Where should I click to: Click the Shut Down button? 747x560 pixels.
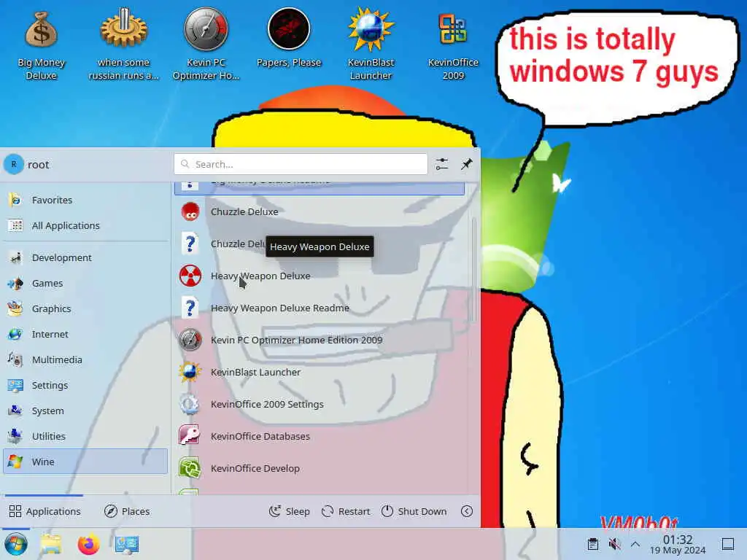pyautogui.click(x=414, y=511)
